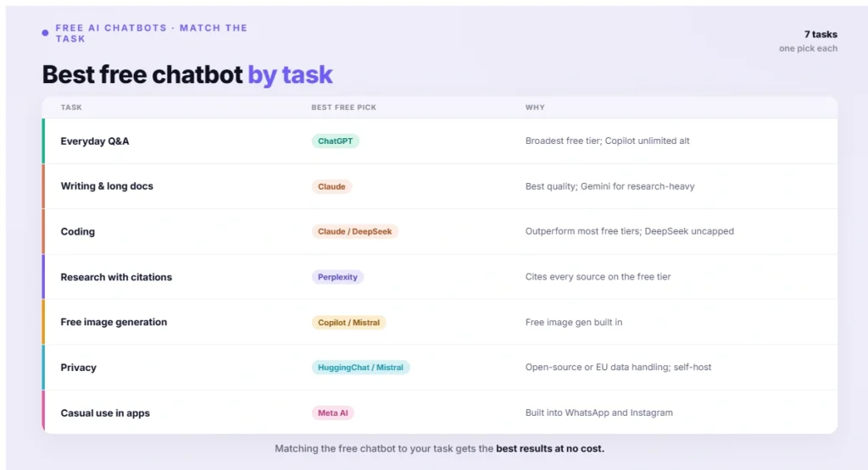Click the 'Best free chatbot by task' heading
The image size is (868, 470).
click(x=187, y=75)
